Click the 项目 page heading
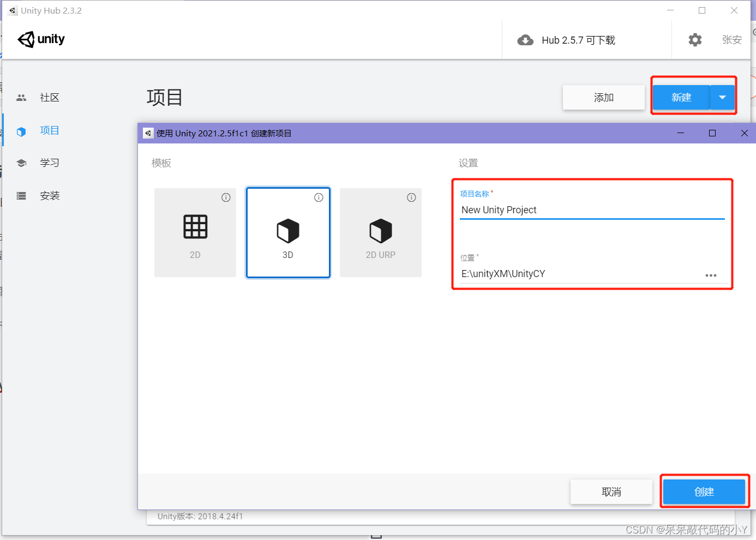The width and height of the screenshot is (756, 540). (164, 98)
